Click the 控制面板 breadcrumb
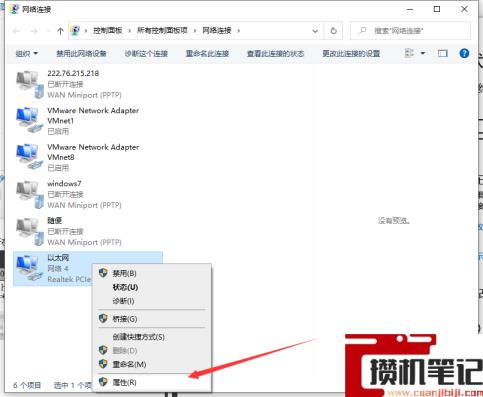 [x=107, y=31]
